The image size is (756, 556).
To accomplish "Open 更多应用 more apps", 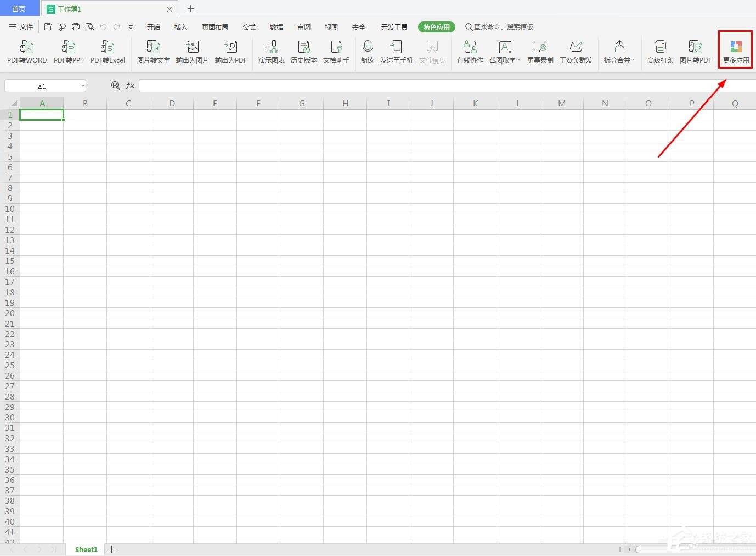I will click(736, 52).
